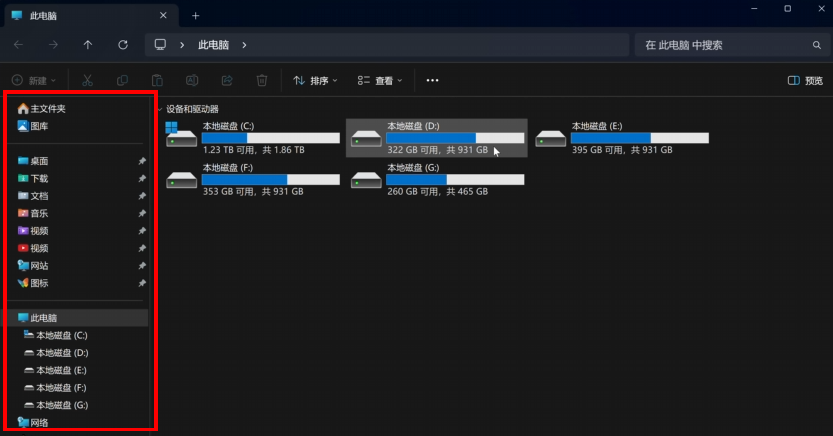Click the D: drive icon in main pane
833x436 pixels.
point(366,138)
